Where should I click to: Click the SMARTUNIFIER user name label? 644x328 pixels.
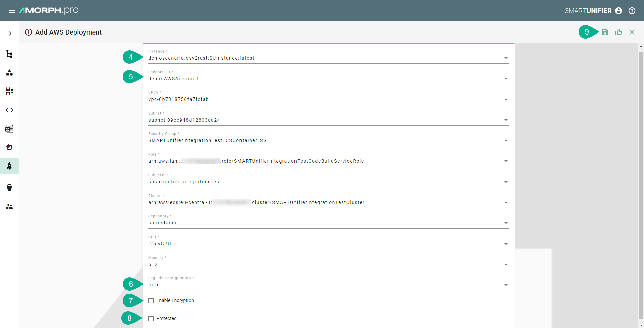[588, 11]
